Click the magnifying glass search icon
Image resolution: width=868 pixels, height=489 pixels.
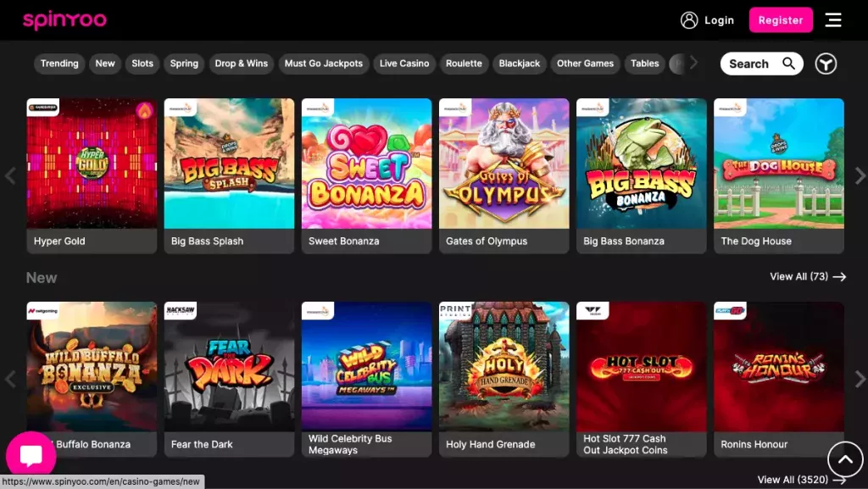[788, 64]
